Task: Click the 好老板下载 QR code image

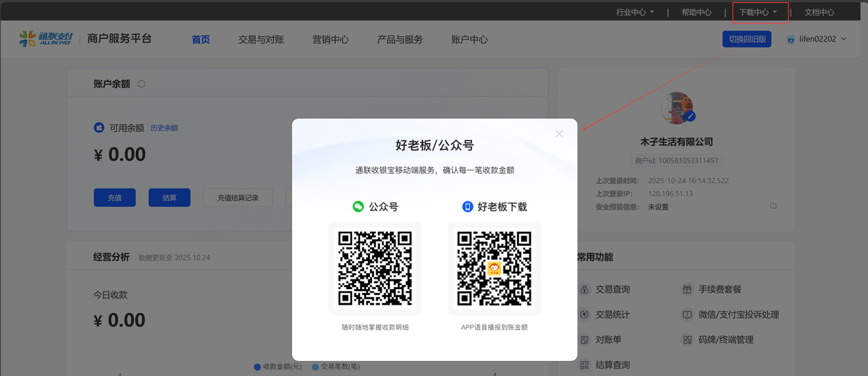Action: [x=494, y=268]
